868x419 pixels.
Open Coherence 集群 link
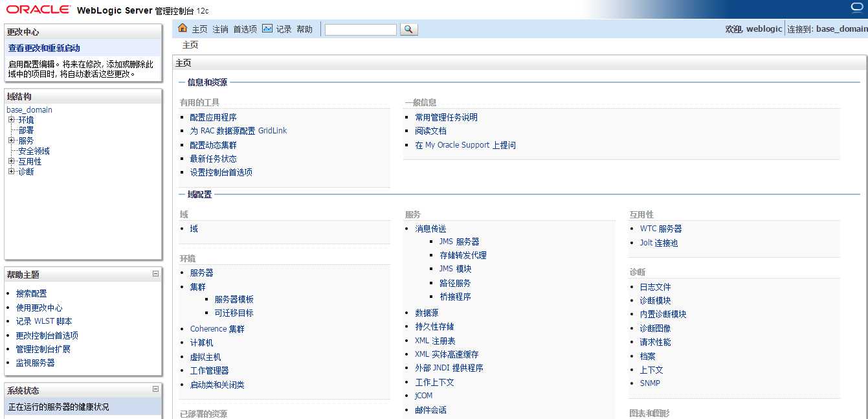(x=217, y=329)
